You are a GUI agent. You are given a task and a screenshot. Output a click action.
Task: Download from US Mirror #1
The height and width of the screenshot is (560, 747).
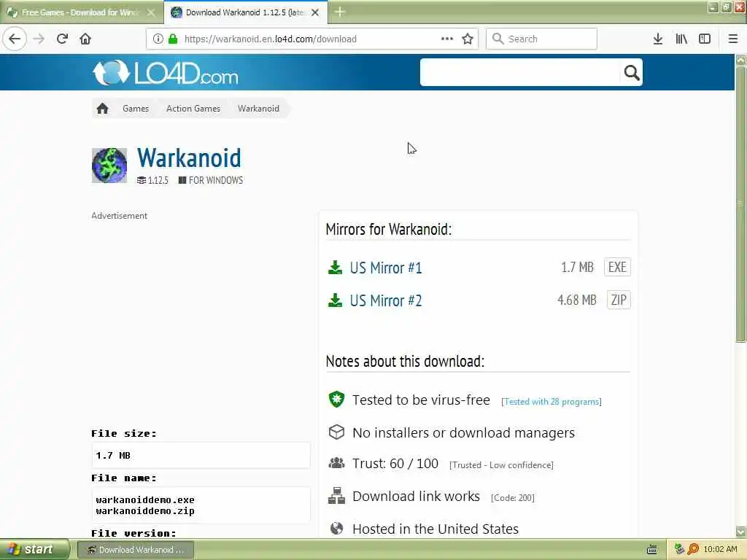click(386, 268)
